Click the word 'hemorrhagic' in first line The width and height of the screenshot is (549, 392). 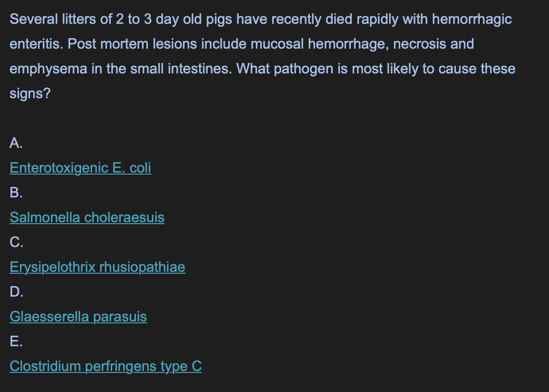tap(472, 19)
